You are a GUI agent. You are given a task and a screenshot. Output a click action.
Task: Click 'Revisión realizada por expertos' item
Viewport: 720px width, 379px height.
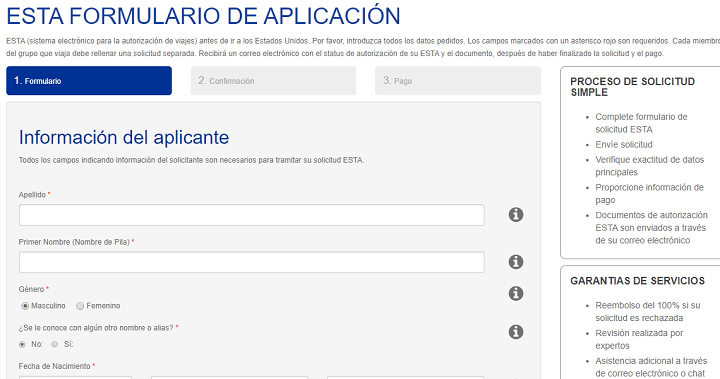pyautogui.click(x=639, y=339)
